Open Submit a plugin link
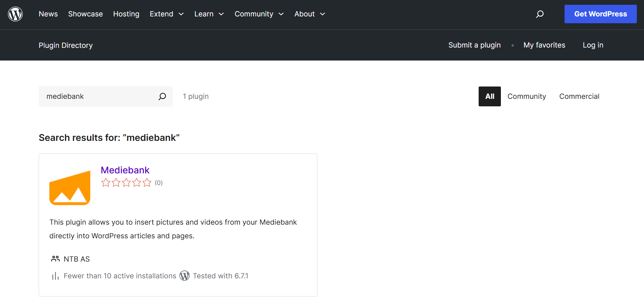644x305 pixels. tap(475, 45)
